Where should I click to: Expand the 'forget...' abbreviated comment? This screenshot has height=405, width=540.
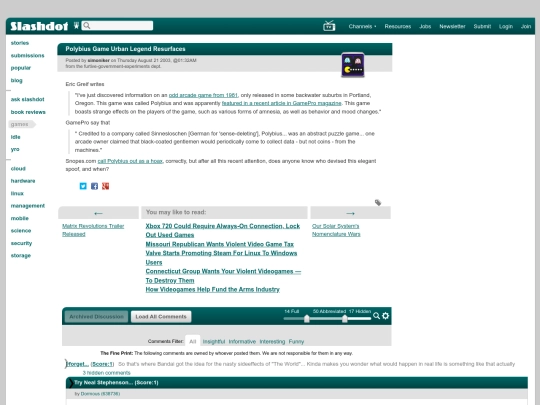point(77,364)
